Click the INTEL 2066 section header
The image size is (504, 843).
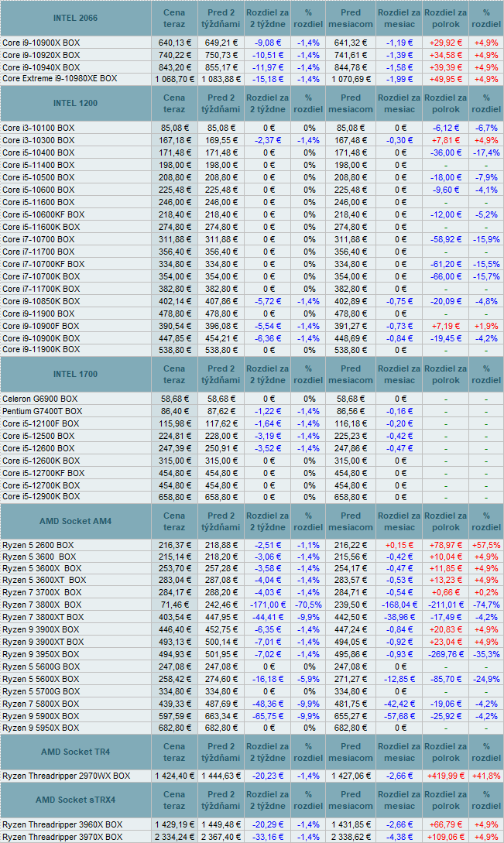[x=75, y=19]
